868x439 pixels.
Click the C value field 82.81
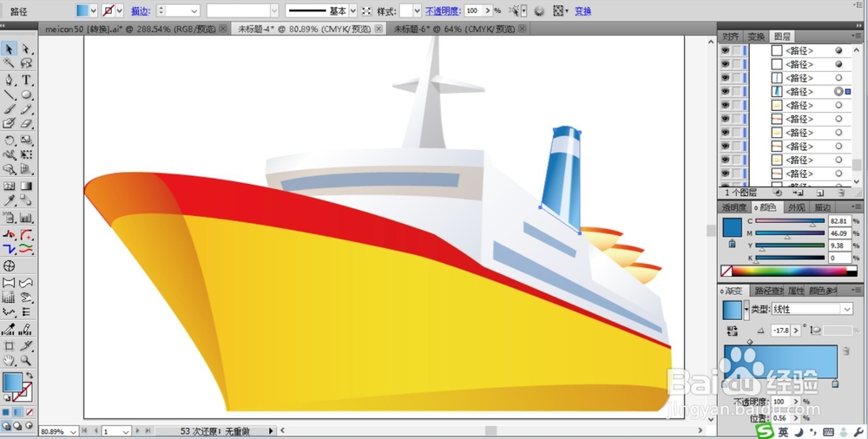click(x=839, y=221)
